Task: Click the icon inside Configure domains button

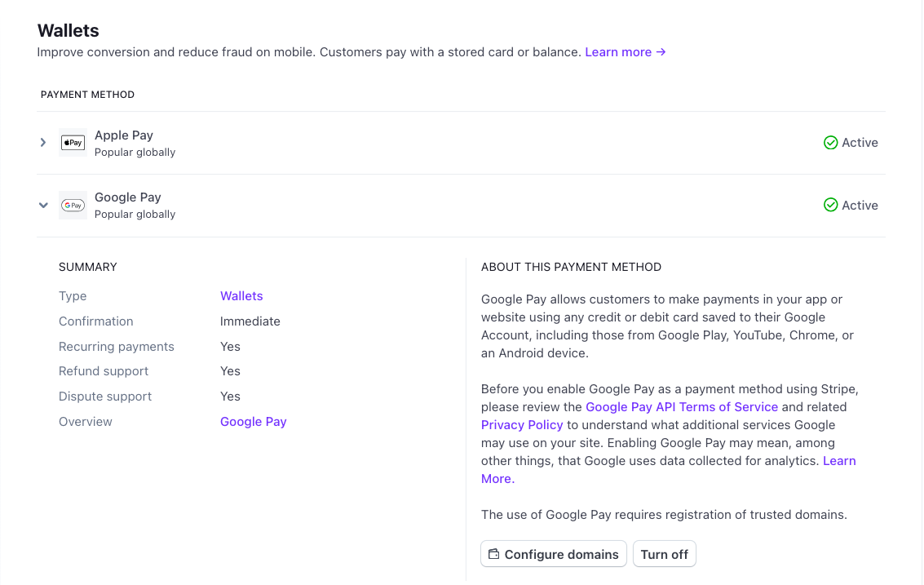Action: click(493, 554)
